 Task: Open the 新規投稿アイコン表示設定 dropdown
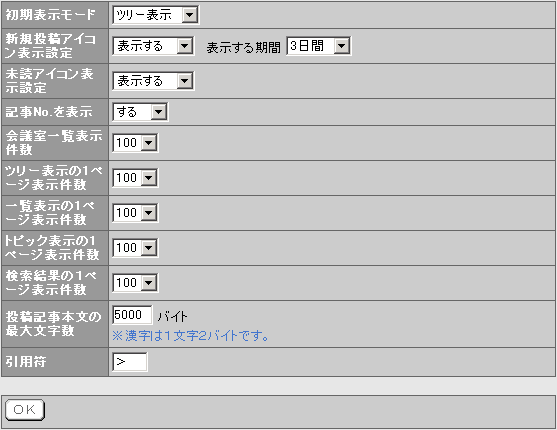click(153, 46)
